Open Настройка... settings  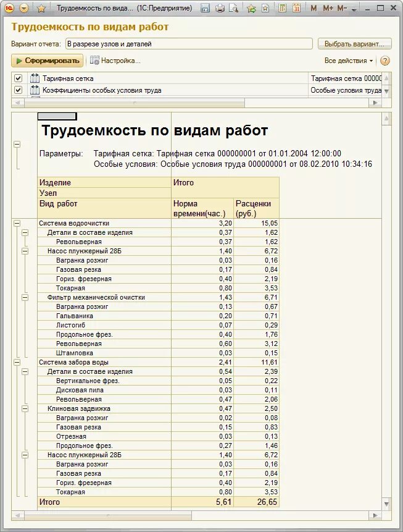[x=115, y=61]
